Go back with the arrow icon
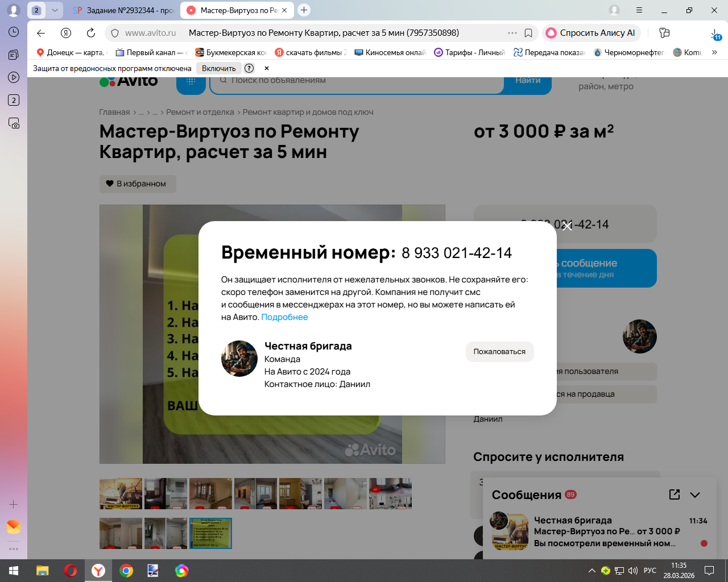This screenshot has height=582, width=728. pos(40,33)
